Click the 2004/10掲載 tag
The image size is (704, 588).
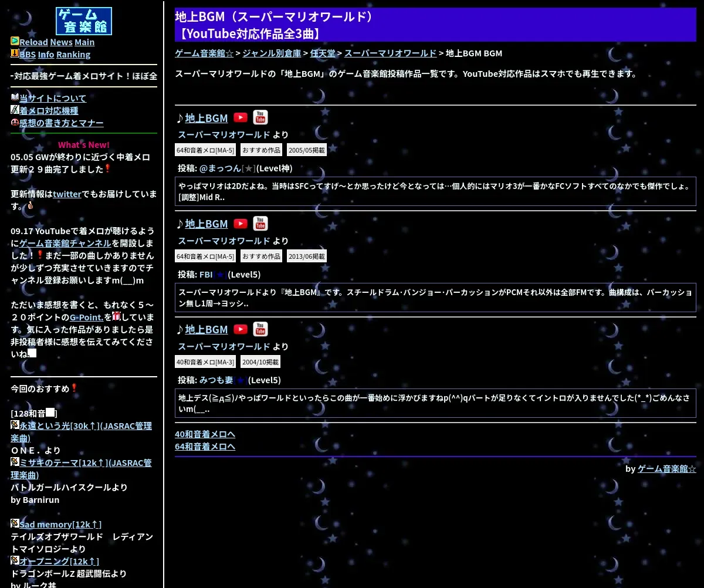click(260, 361)
